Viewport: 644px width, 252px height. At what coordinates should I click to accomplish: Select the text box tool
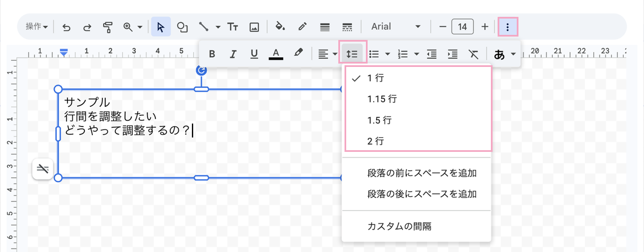tap(233, 27)
